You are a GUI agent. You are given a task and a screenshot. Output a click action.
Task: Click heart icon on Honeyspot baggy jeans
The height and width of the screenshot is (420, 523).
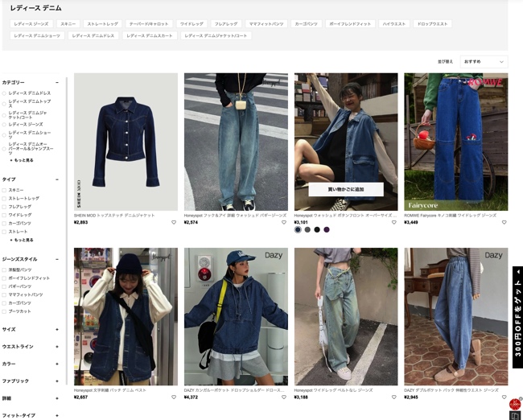pos(284,222)
